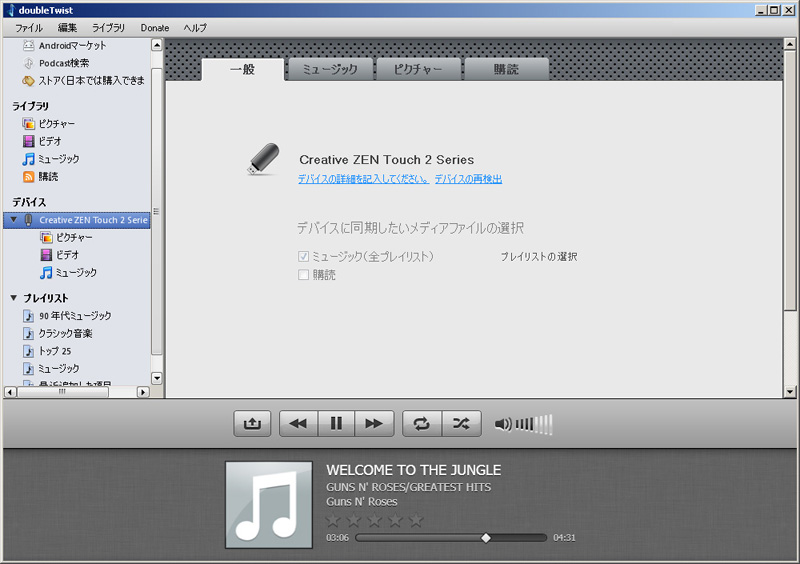Switch to the 購読 tab
The height and width of the screenshot is (564, 800).
[x=507, y=69]
